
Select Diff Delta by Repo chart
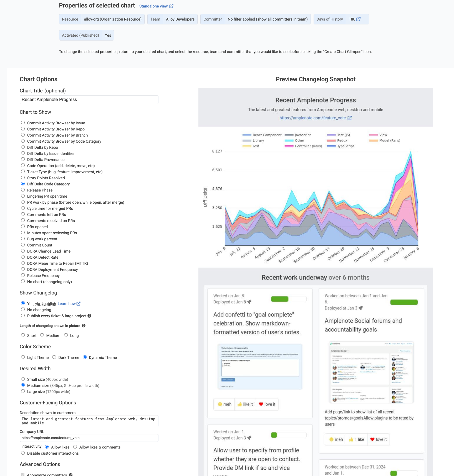pos(23,147)
